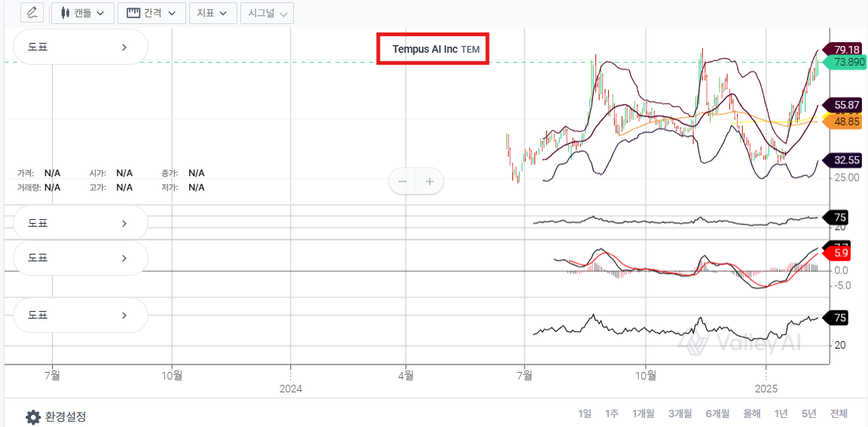868x427 pixels.
Task: Expand the 도표 panel of the MACD histogram pane
Action: 81,258
